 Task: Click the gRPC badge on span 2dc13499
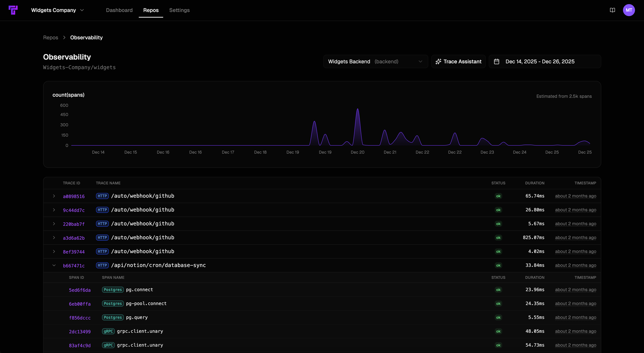(x=108, y=331)
